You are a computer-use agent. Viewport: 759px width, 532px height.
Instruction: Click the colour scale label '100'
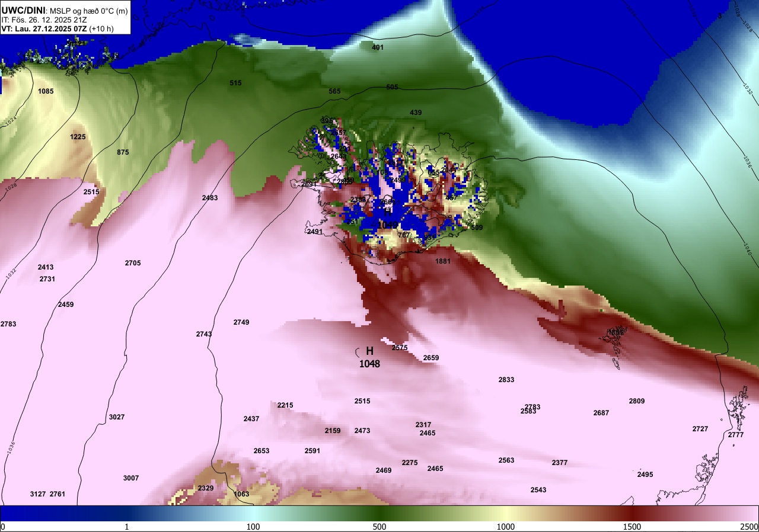[253, 527]
